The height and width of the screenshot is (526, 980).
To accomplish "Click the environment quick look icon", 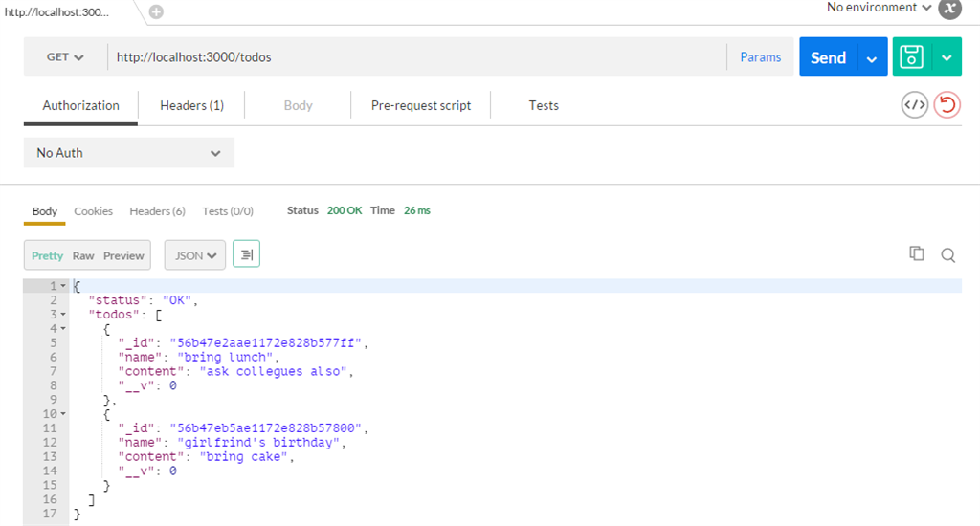I will (x=949, y=9).
